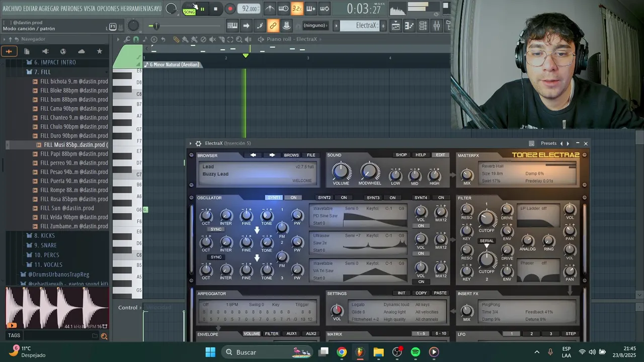Image resolution: width=644 pixels, height=362 pixels.
Task: Open the PATRONES menu
Action: [71, 9]
